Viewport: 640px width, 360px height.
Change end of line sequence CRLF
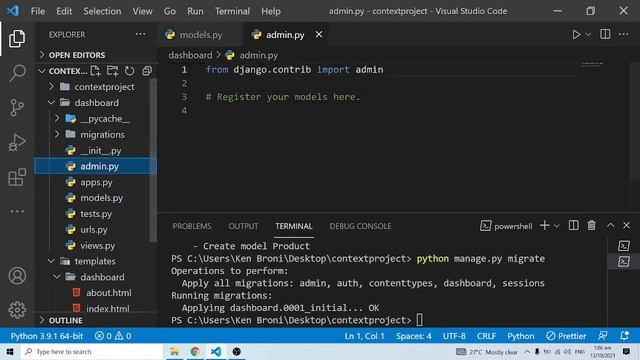click(487, 336)
